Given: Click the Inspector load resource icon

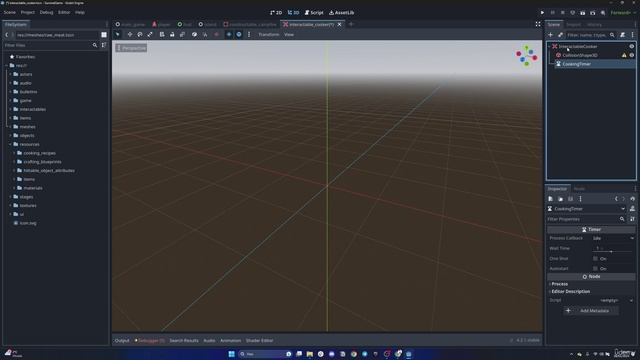Looking at the screenshot, I should (x=560, y=199).
